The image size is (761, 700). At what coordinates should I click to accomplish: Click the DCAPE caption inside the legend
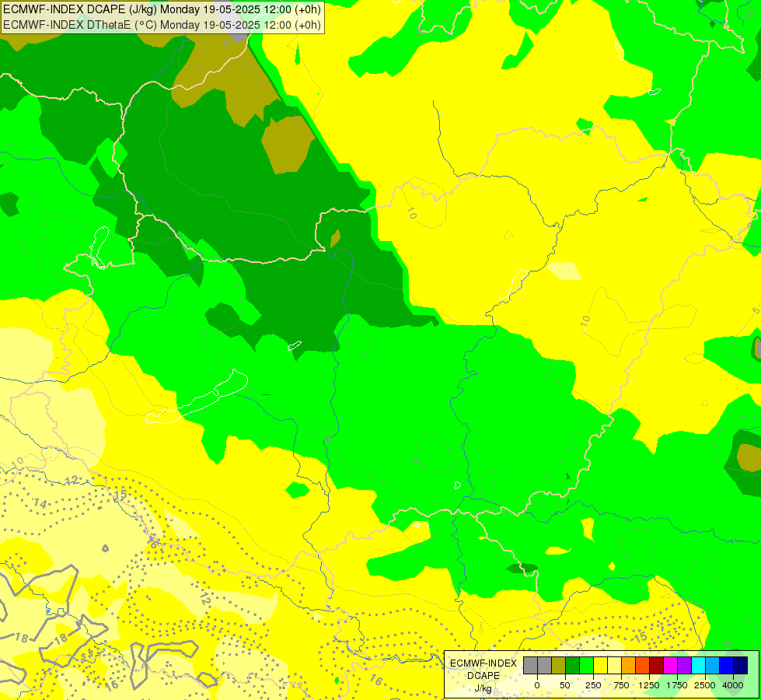pyautogui.click(x=483, y=676)
